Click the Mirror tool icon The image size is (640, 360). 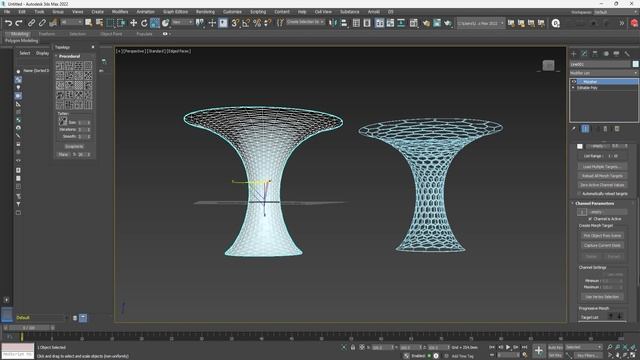333,23
